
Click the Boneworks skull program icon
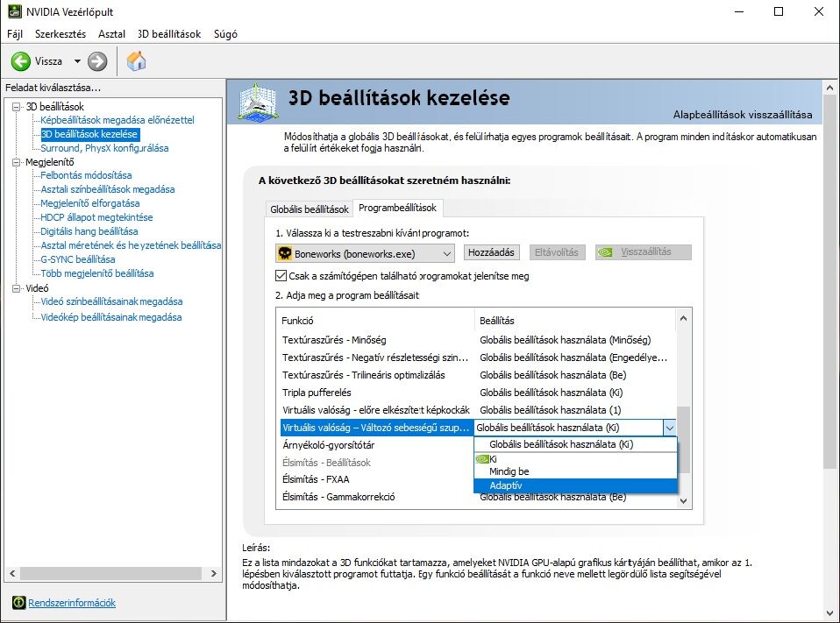pyautogui.click(x=285, y=253)
